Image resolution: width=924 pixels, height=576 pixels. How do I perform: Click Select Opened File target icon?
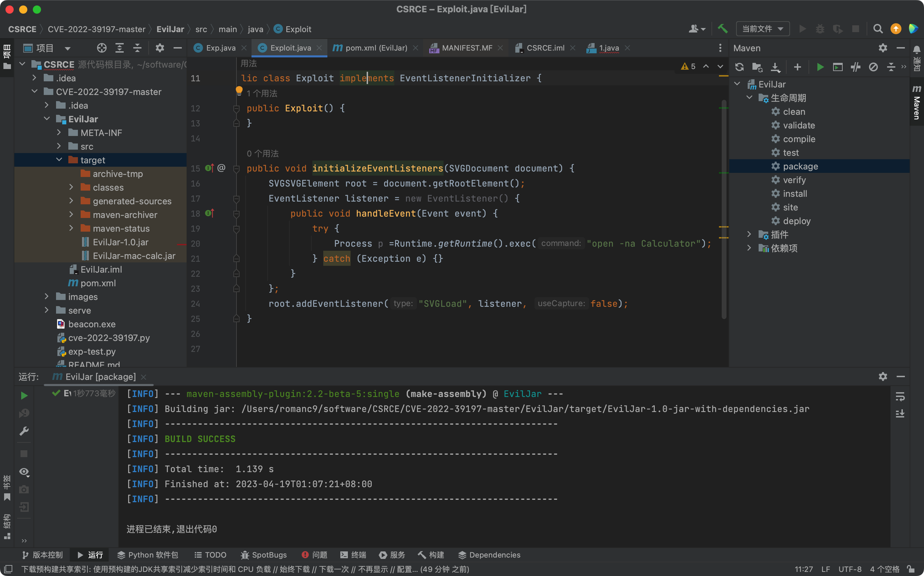pos(101,48)
